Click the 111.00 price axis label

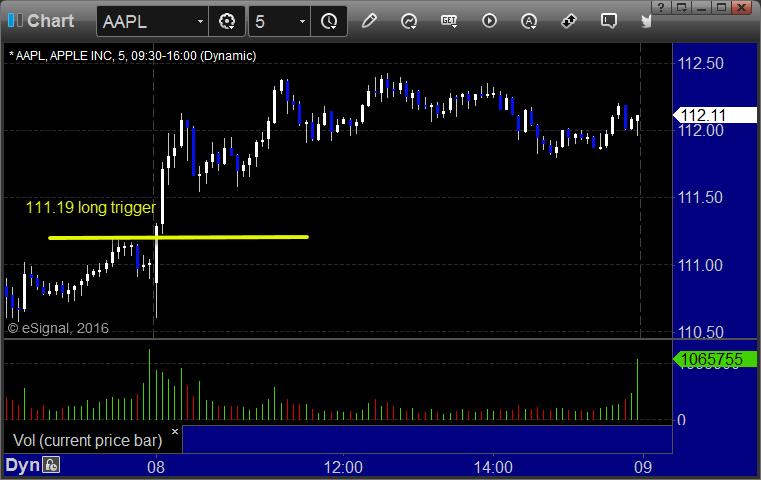click(x=700, y=265)
